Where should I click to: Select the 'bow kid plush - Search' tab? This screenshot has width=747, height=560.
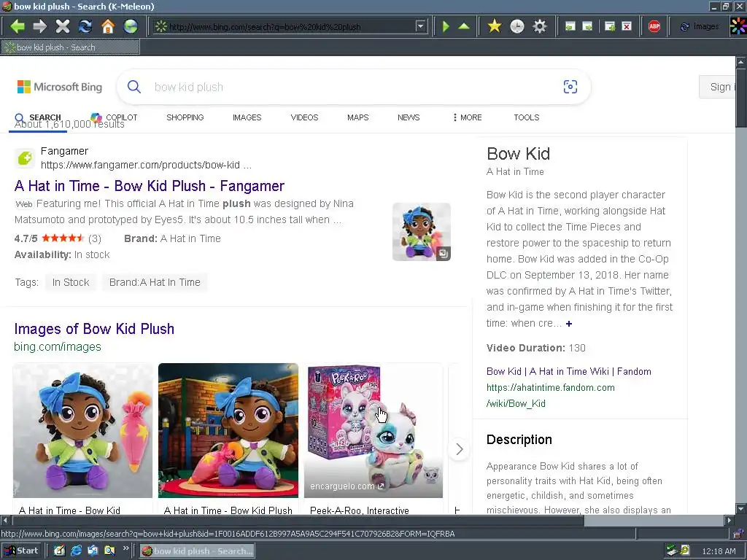71,47
